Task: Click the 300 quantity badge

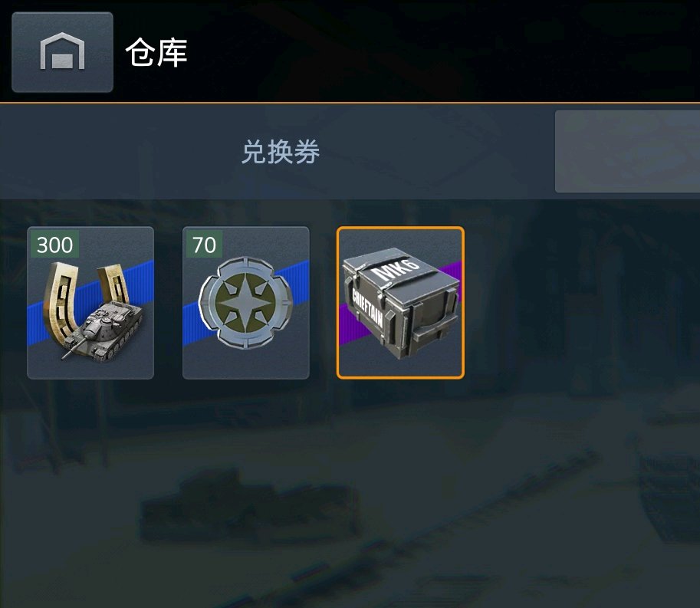Action: point(55,244)
